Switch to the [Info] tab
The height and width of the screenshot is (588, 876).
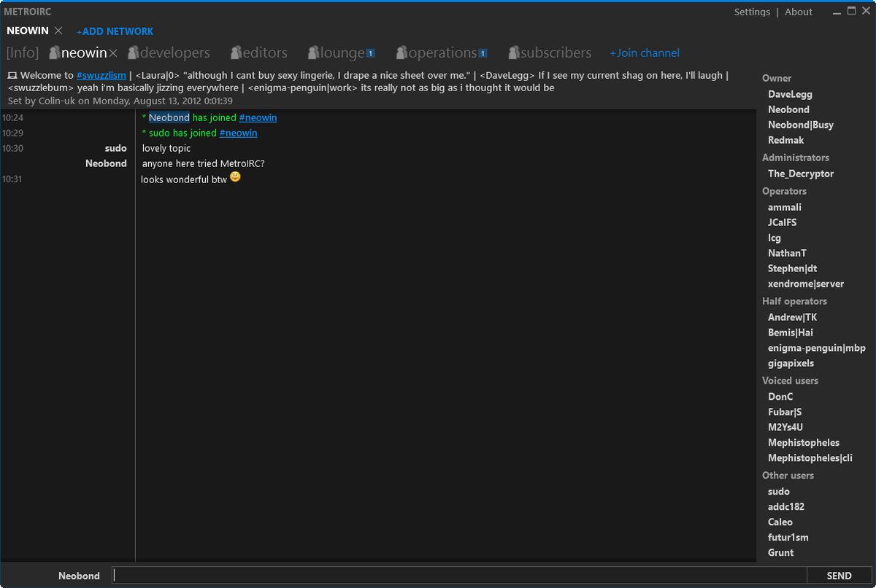tap(22, 52)
